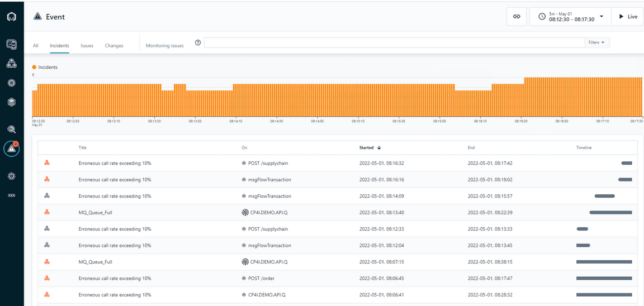644x306 pixels.
Task: Click incident icon for MQ_Queue_Full 08:13:40 row
Action: 47,213
